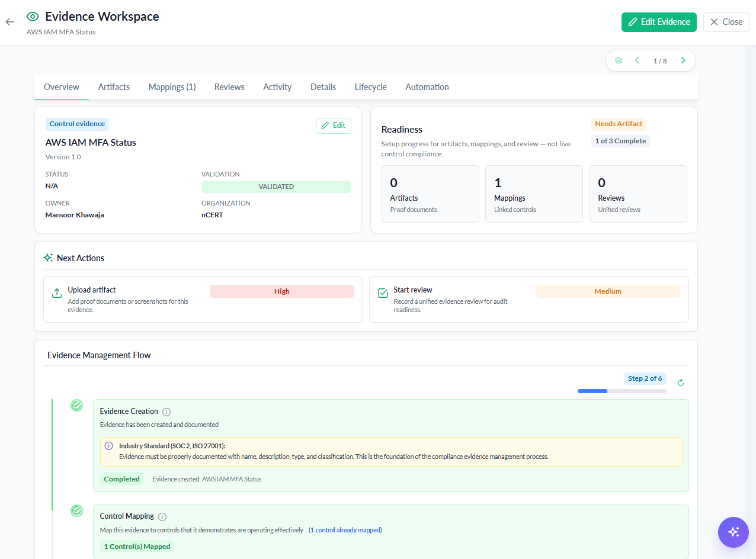Open the floating AI assistant button
This screenshot has width=756, height=559.
click(x=733, y=532)
